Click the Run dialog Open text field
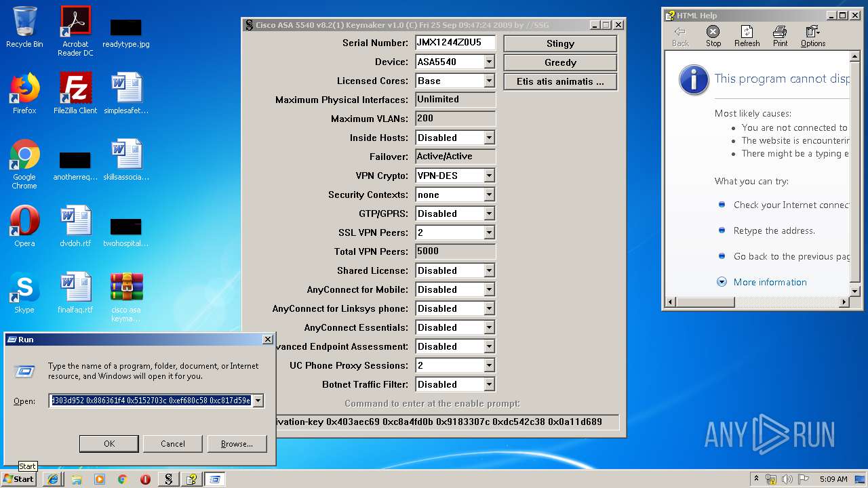This screenshot has height=488, width=868. tap(151, 401)
